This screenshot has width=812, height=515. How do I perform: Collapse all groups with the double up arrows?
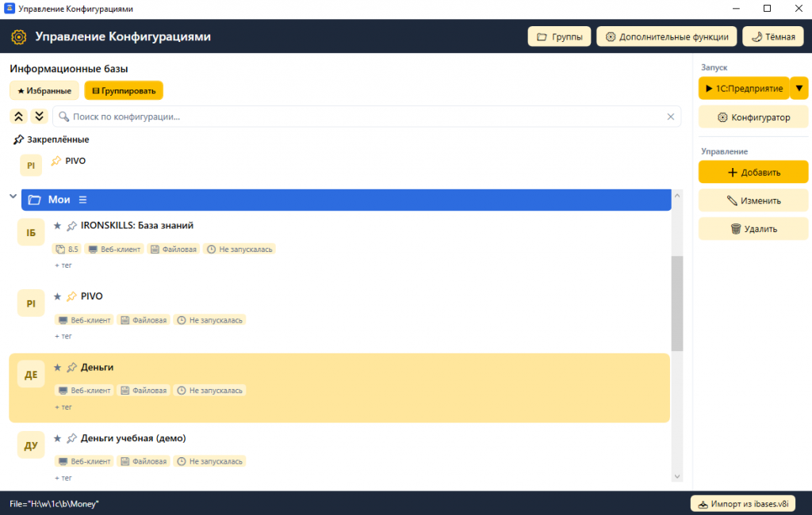pyautogui.click(x=19, y=116)
